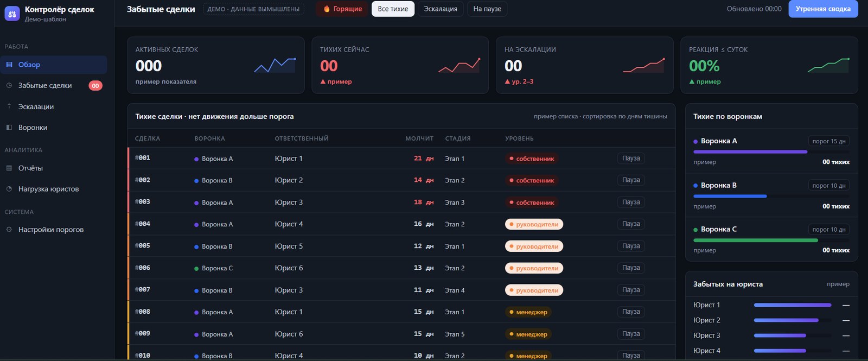The width and height of the screenshot is (868, 361).
Task: Click Пауза for deal #006
Action: point(631,268)
